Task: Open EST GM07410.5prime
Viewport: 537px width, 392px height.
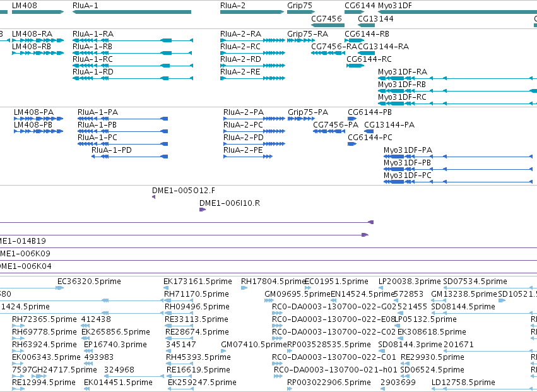Action: [223, 351]
